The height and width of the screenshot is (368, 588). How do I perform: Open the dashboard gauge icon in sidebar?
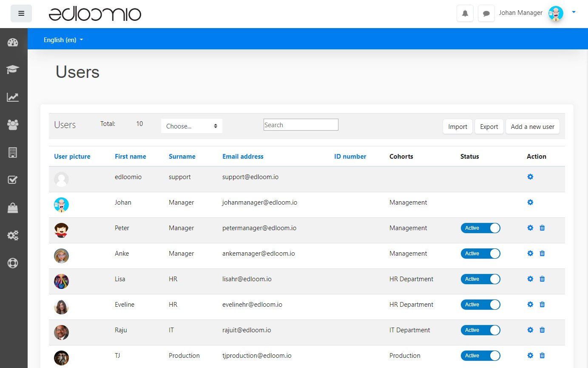pyautogui.click(x=13, y=42)
